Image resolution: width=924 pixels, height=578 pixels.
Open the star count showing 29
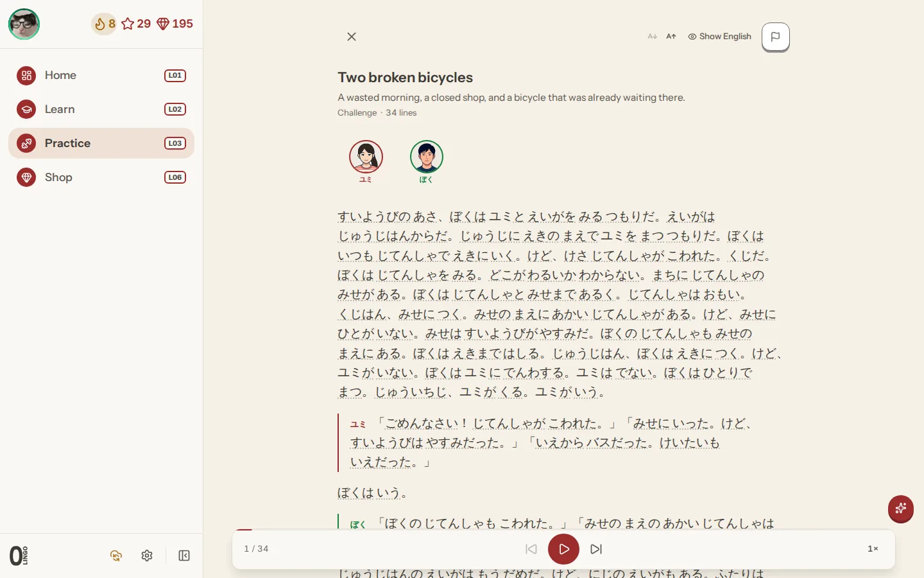[136, 24]
